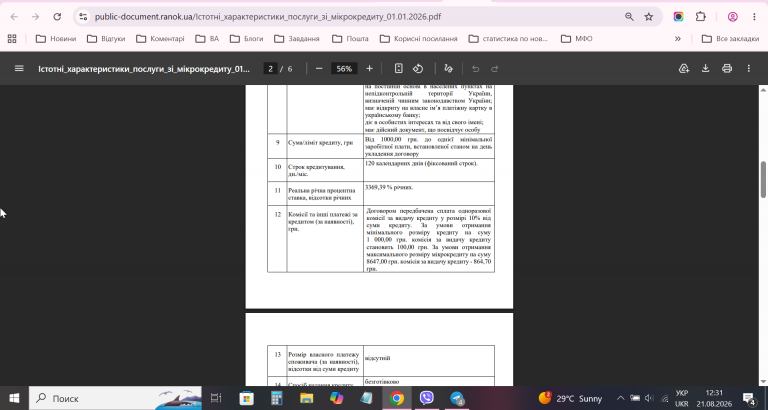The image size is (768, 410).
Task: Print the PDF document
Action: [727, 69]
